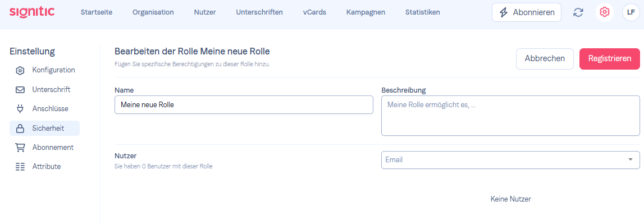
Task: Click into the Beschreibung text area
Action: coord(510,116)
